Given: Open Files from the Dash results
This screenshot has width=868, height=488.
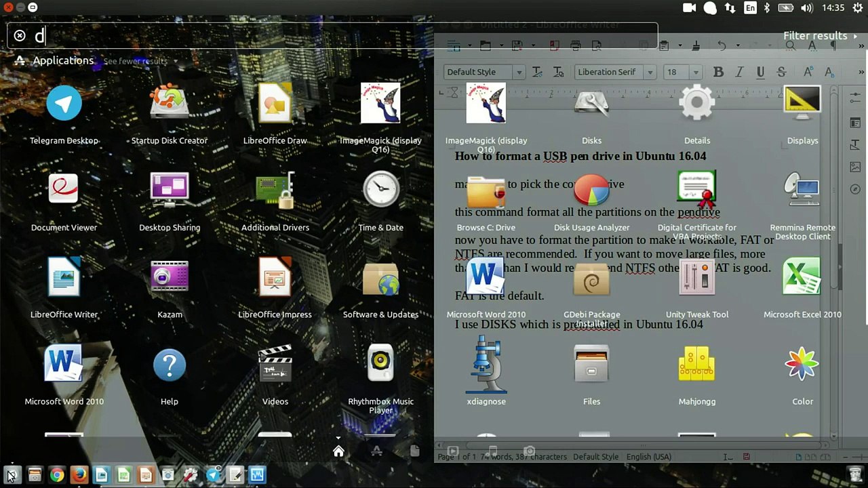Looking at the screenshot, I should [592, 373].
